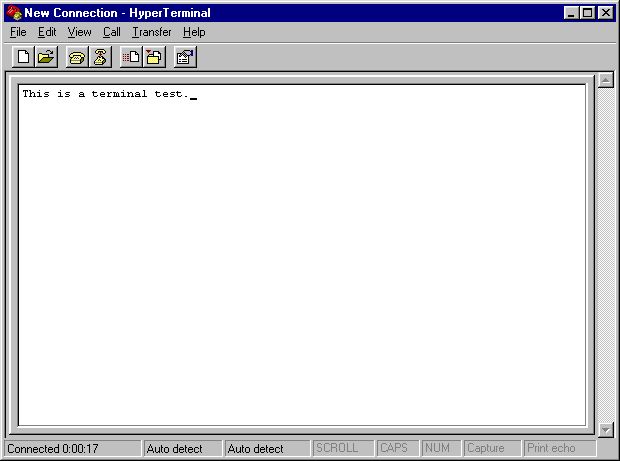The image size is (620, 461).
Task: Expand the View menu
Action: click(79, 32)
